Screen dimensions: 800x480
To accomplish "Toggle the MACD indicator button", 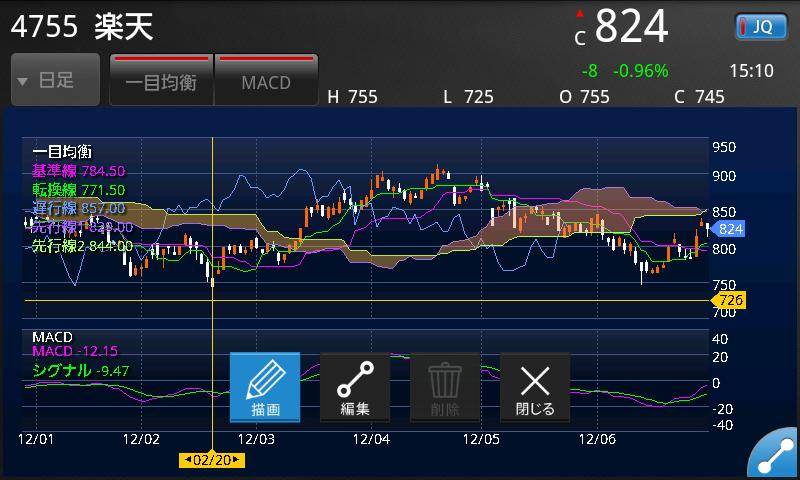I will pos(266,80).
